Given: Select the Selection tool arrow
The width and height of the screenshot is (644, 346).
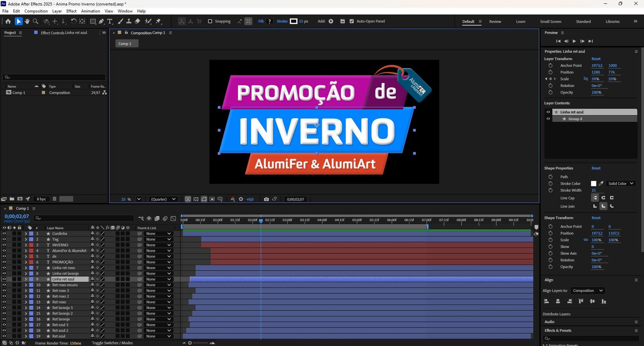Looking at the screenshot, I should [x=19, y=21].
